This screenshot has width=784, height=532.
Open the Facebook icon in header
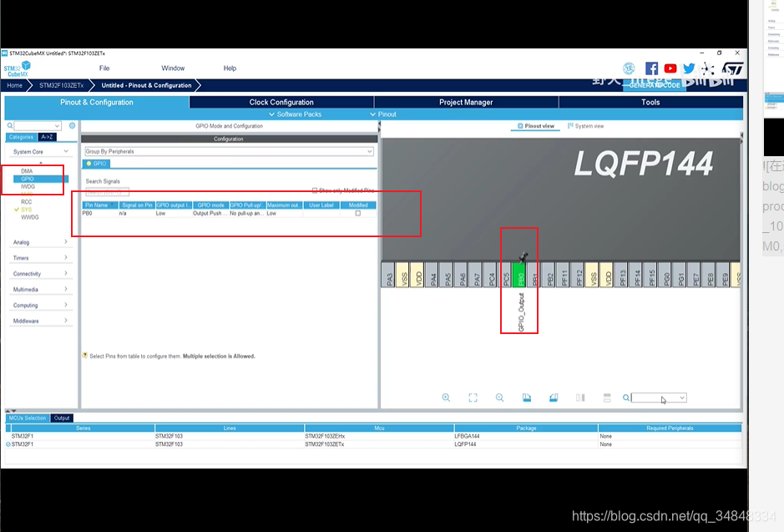click(x=651, y=68)
